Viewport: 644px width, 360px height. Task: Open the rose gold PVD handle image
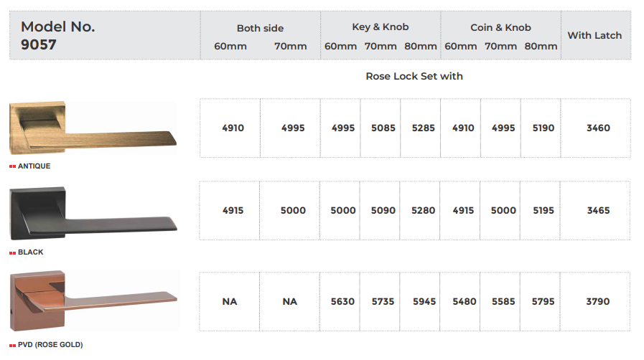click(93, 301)
